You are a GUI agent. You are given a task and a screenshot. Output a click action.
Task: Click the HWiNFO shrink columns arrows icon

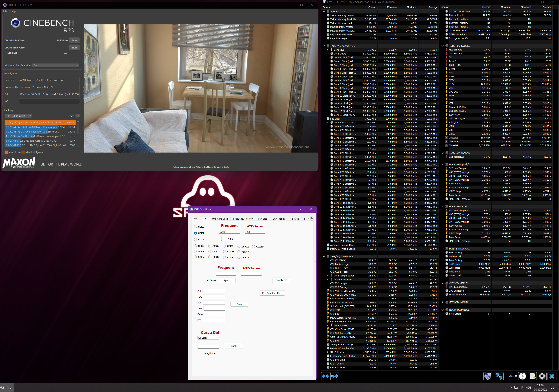point(335,376)
